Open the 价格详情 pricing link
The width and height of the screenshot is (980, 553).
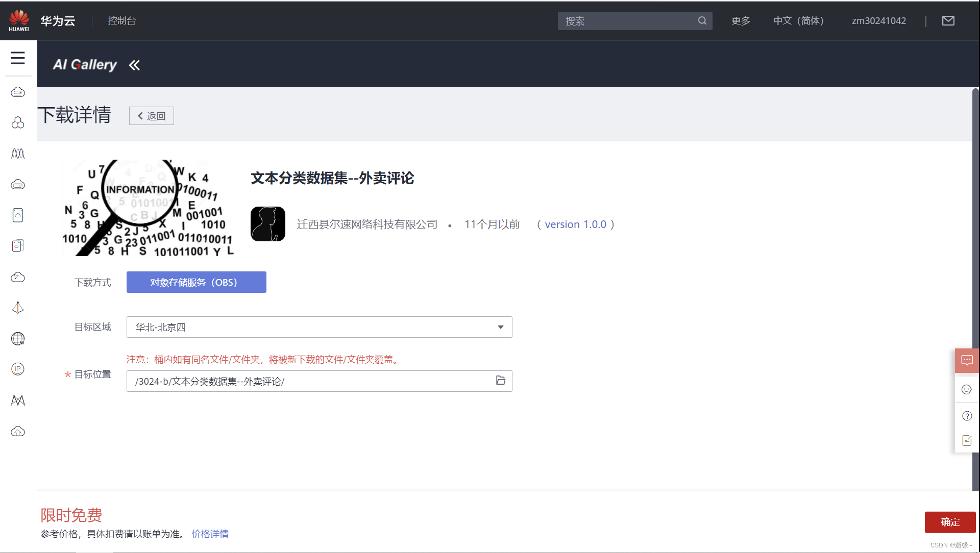pos(210,534)
